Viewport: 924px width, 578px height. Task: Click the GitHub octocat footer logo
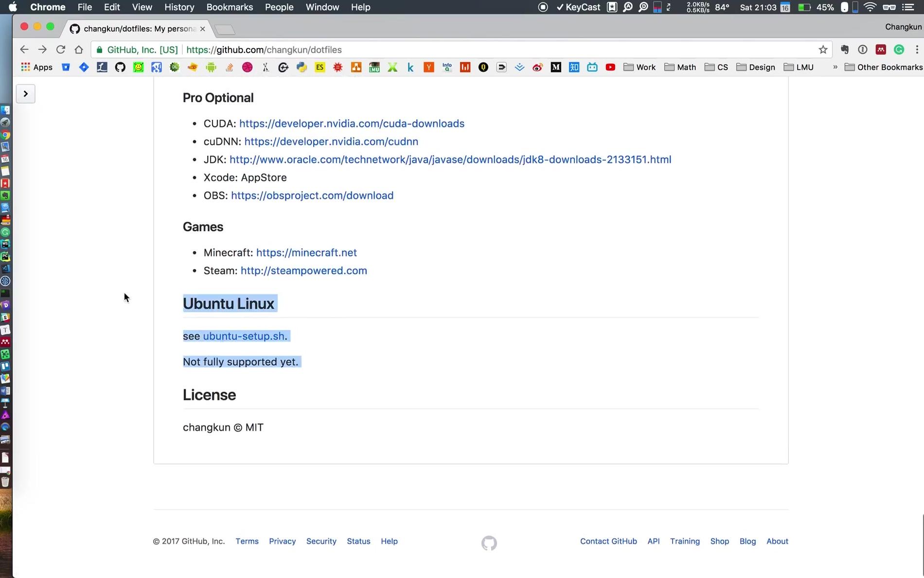pyautogui.click(x=489, y=543)
